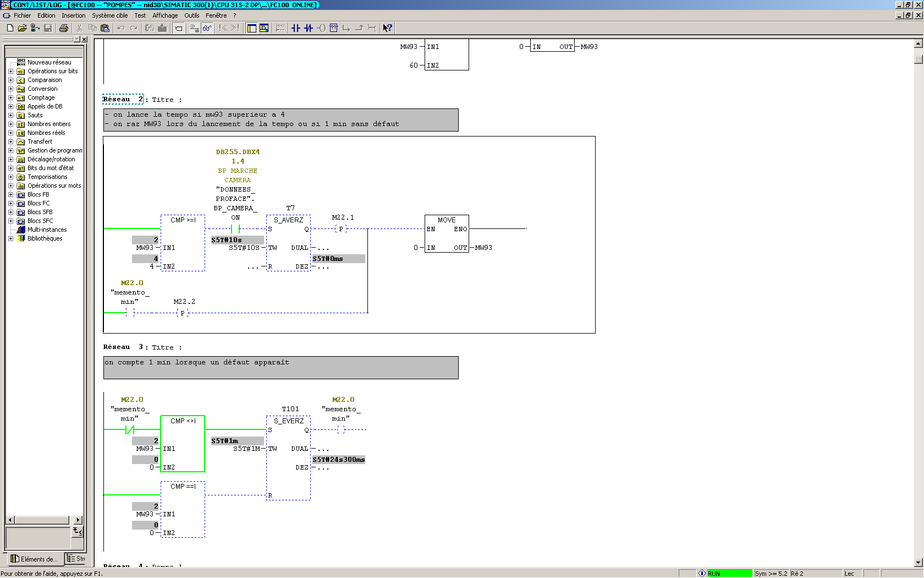Click the normally closed contact toolbar icon
Image resolution: width=924 pixels, height=578 pixels.
point(309,28)
